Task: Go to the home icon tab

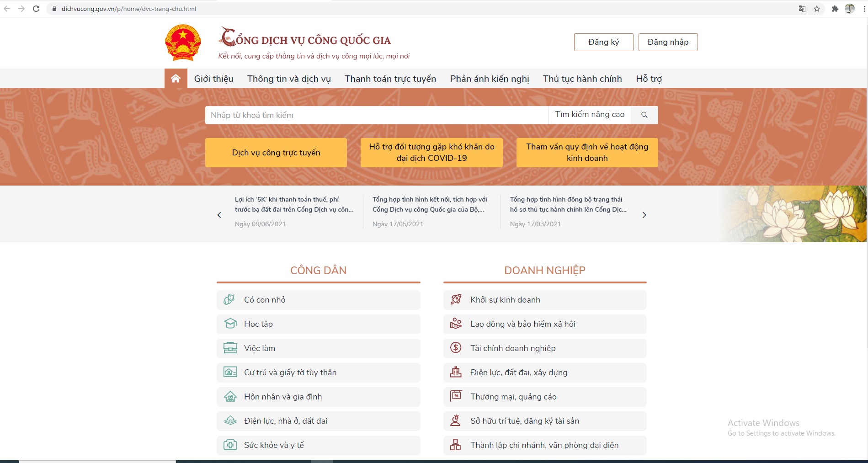Action: pyautogui.click(x=176, y=79)
